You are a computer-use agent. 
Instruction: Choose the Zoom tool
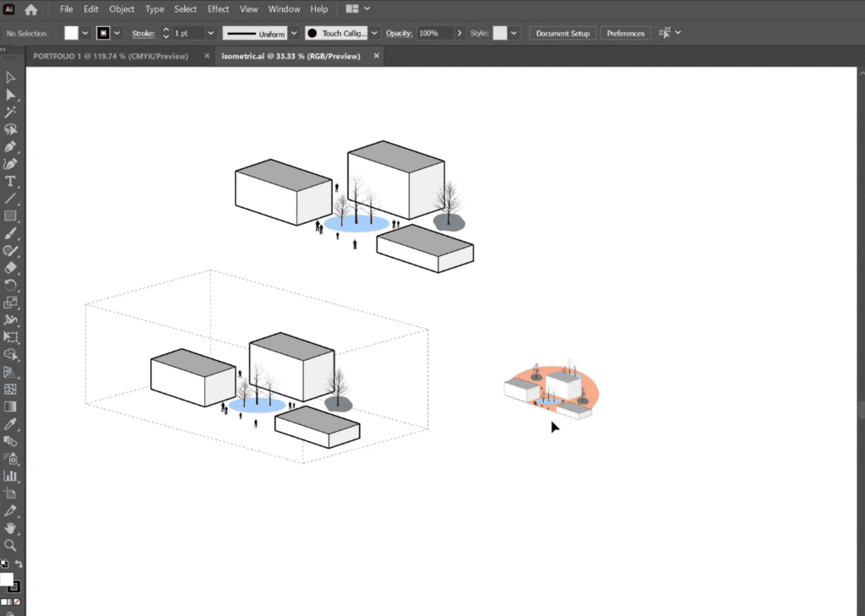[11, 546]
